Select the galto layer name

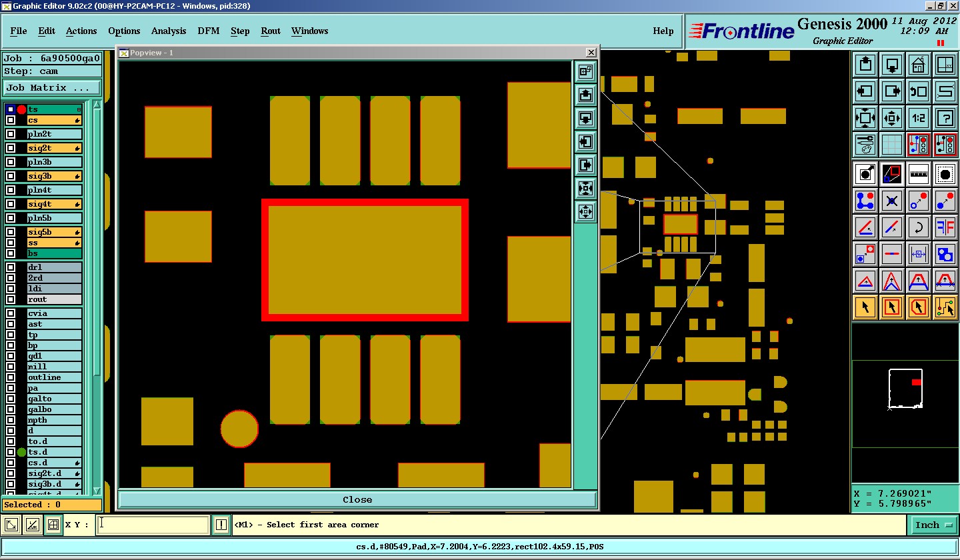[x=54, y=399]
